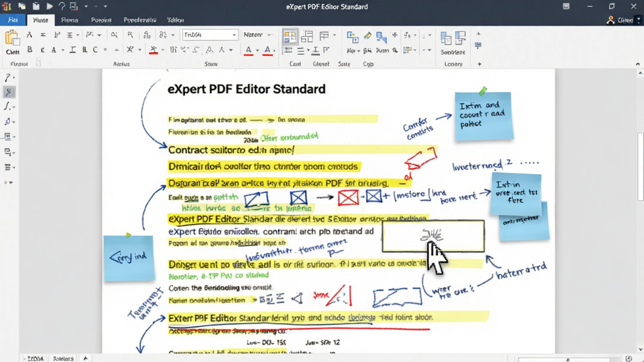Image resolution: width=644 pixels, height=362 pixels.
Task: Click the first red underlined A color button
Action: tap(248, 50)
